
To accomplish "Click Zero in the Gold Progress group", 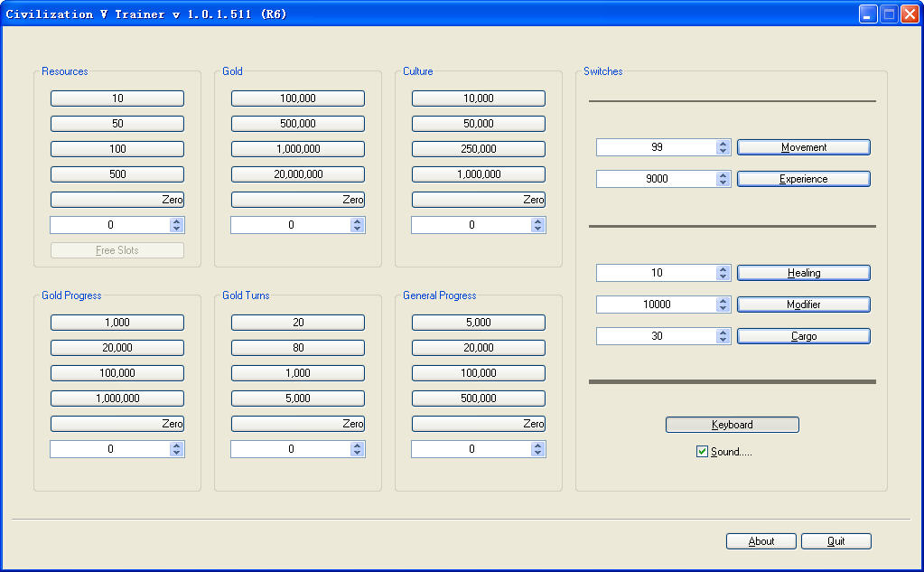I will [x=117, y=424].
